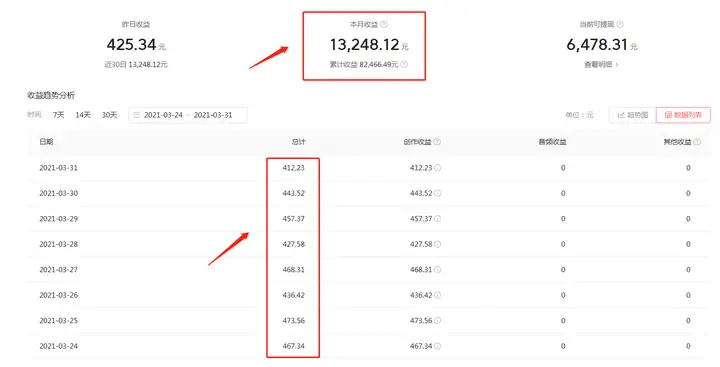Click 436.42 in the 总计 column
Viewport: 720px width, 367px height.
pos(293,295)
